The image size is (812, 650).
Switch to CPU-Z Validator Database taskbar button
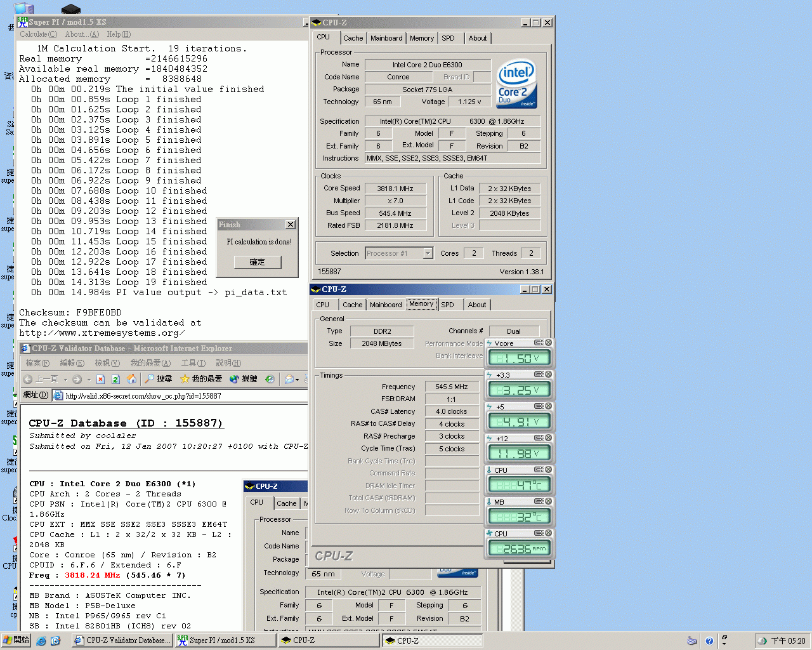[x=122, y=640]
